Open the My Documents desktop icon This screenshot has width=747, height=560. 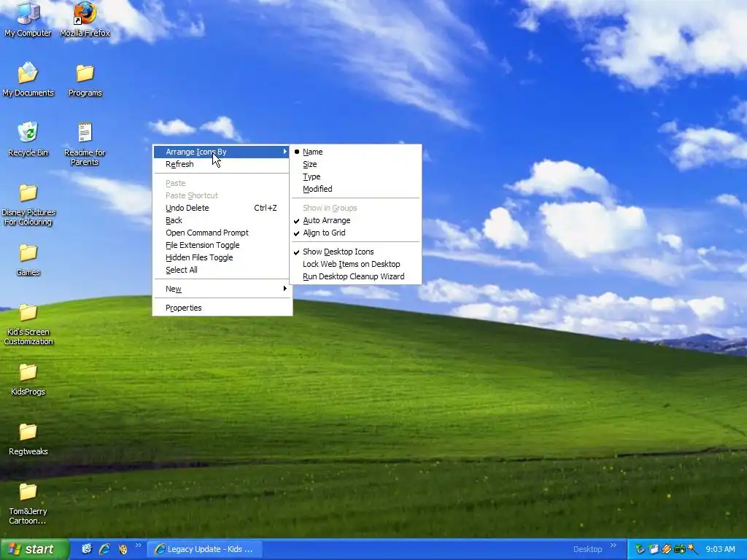(28, 79)
